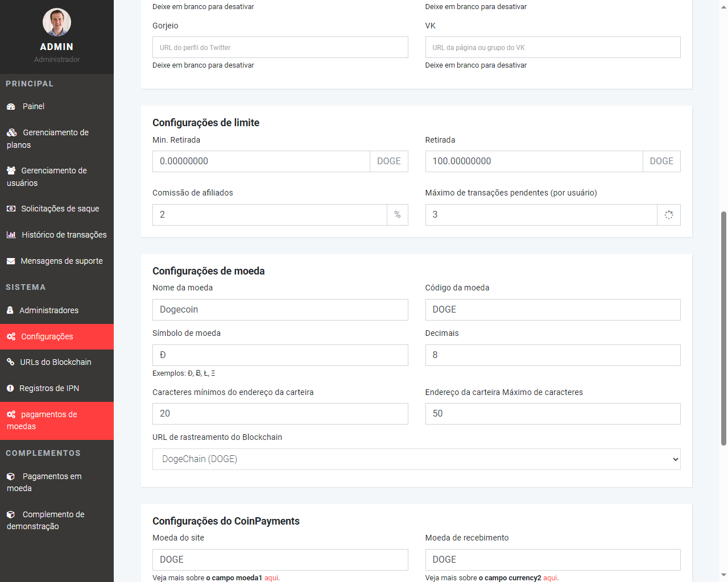Click the Gerenciamento de usuários users icon
728x582 pixels.
tap(11, 171)
